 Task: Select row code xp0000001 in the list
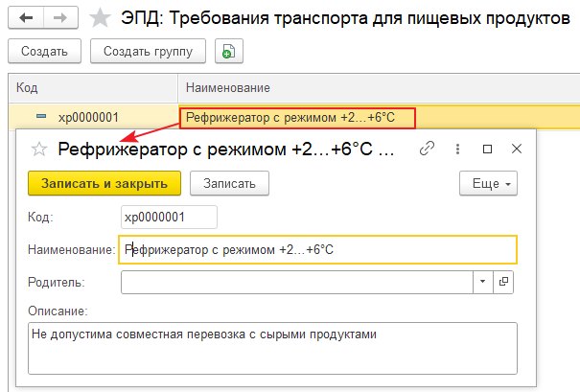click(88, 118)
